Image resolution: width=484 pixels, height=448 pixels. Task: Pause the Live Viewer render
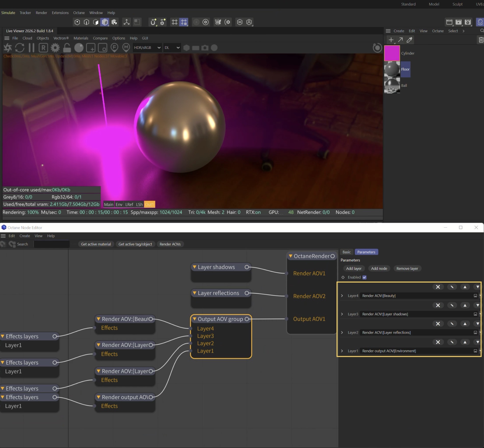[32, 48]
